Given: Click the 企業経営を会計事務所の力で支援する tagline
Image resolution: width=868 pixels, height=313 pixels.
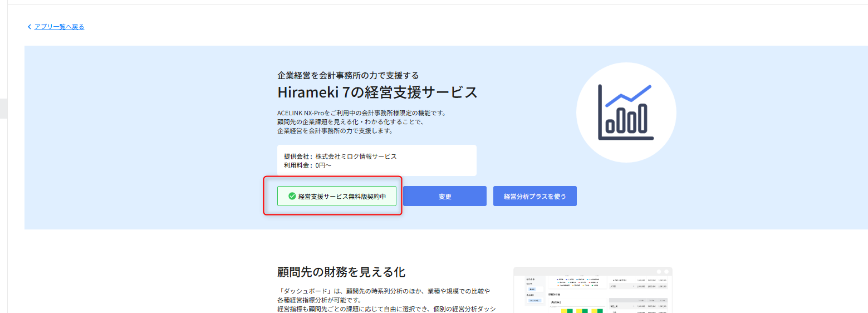Looking at the screenshot, I should 348,75.
